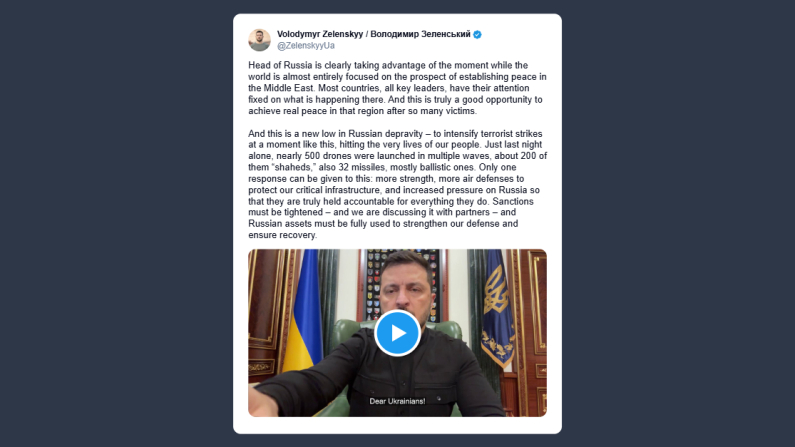Viewport: 795px width, 447px height.
Task: Click the blue play button on video
Action: point(397,333)
